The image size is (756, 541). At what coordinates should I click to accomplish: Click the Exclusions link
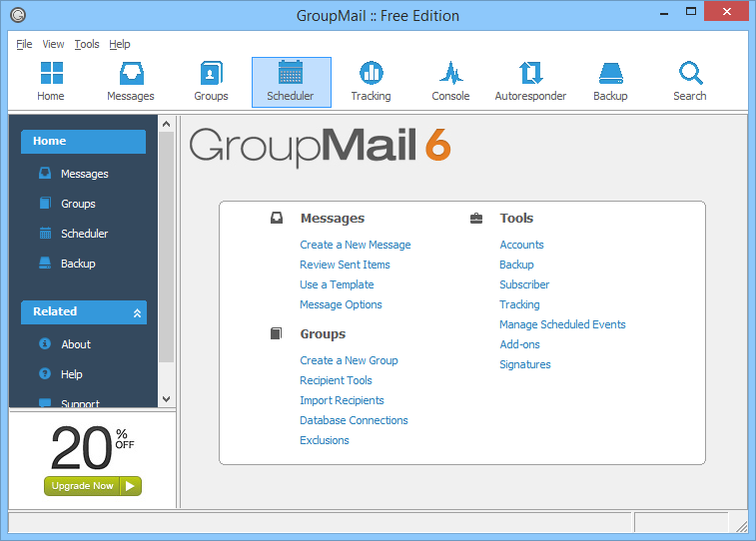[324, 440]
